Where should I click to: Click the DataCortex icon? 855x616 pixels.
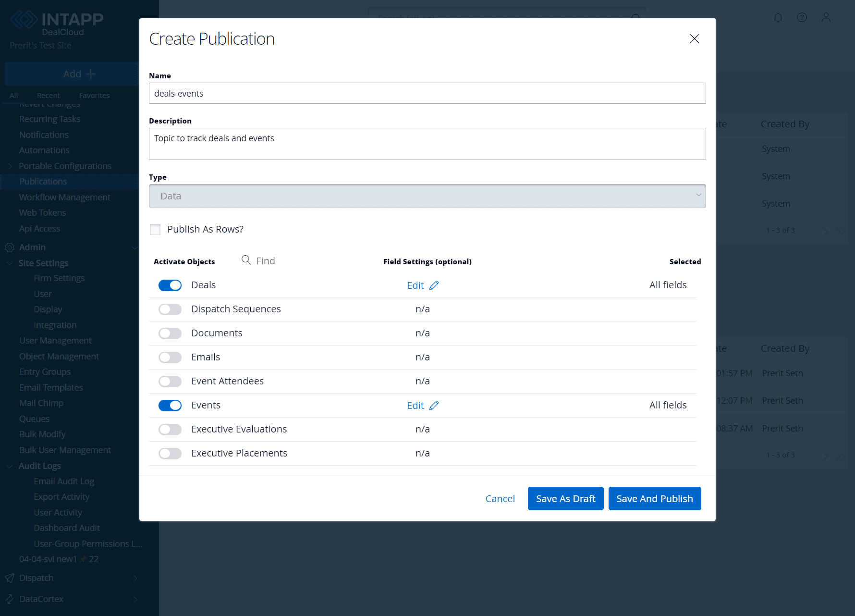pyautogui.click(x=10, y=599)
